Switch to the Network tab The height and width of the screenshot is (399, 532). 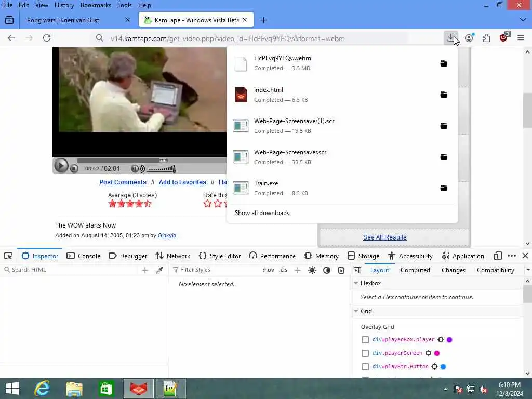(x=172, y=256)
